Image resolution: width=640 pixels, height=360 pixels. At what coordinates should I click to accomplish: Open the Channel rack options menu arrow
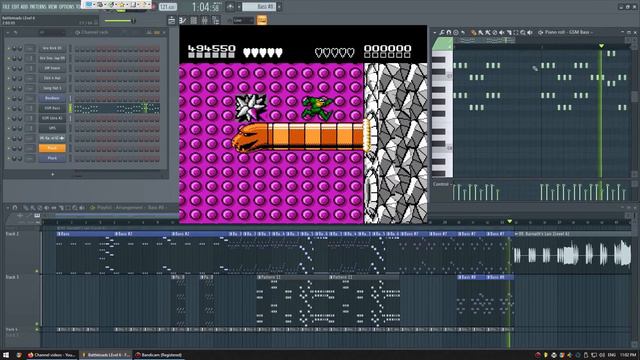(x=8, y=32)
